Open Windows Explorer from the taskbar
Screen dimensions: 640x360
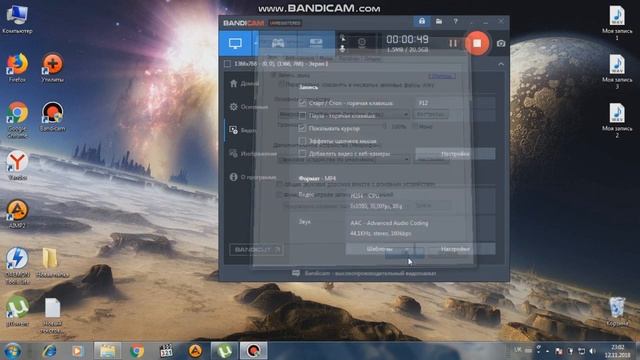[x=107, y=351]
